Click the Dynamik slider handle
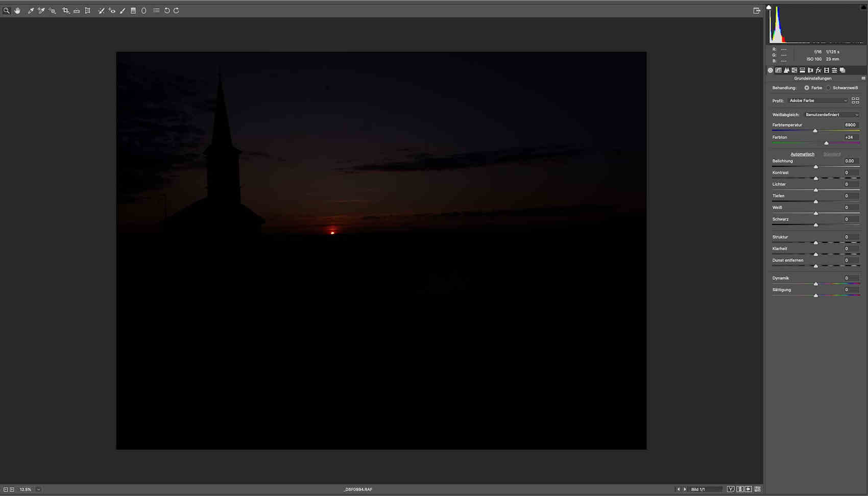The height and width of the screenshot is (496, 868). click(816, 284)
